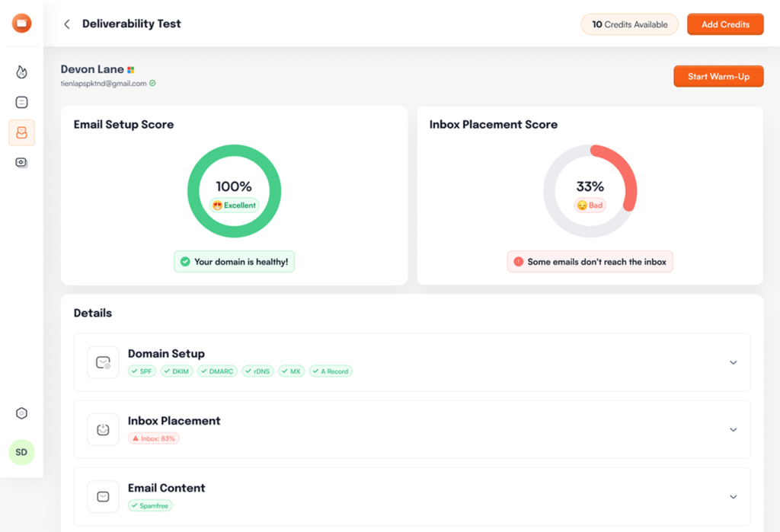This screenshot has width=780, height=532.
Task: Expand the Inbox Placement section chevron
Action: coord(733,429)
